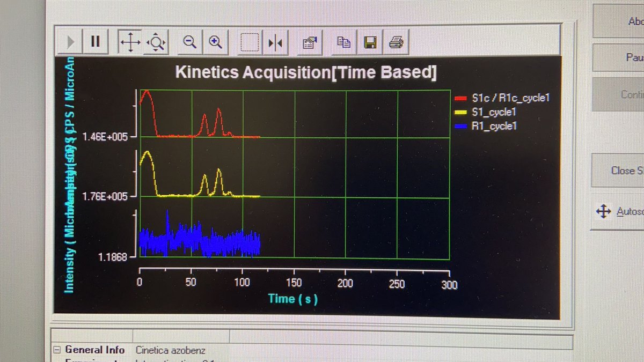The width and height of the screenshot is (644, 362).
Task: Save the acquisition data via save icon
Action: click(x=370, y=41)
